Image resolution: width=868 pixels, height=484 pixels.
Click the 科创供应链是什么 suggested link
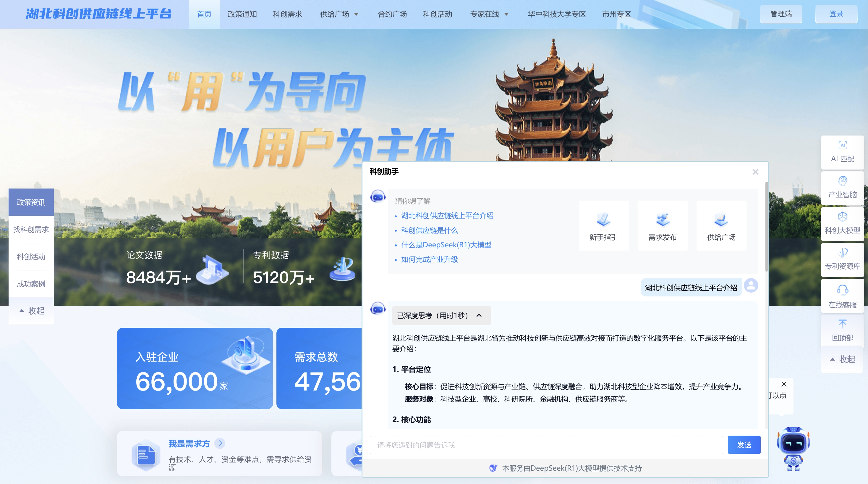coord(429,230)
